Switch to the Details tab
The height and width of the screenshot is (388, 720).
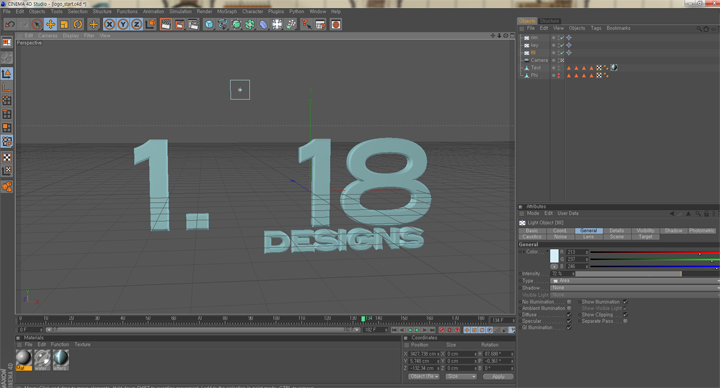click(617, 231)
